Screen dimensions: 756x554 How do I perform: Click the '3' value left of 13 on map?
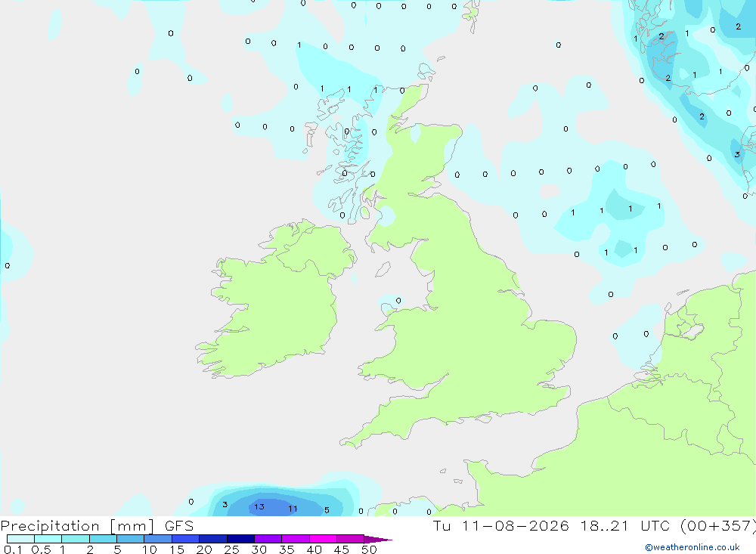(225, 505)
